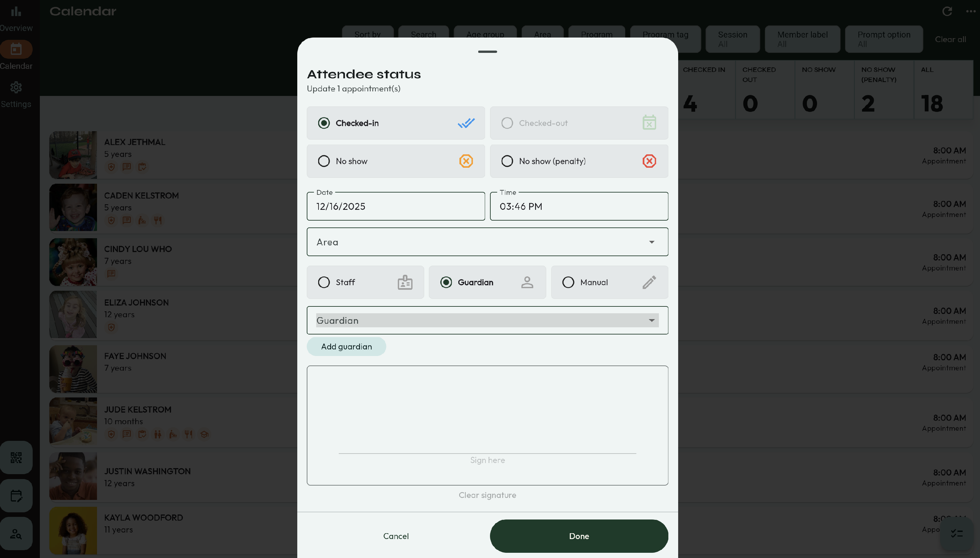Click the QR code scanner icon
This screenshot has width=980, height=558.
[x=16, y=457]
